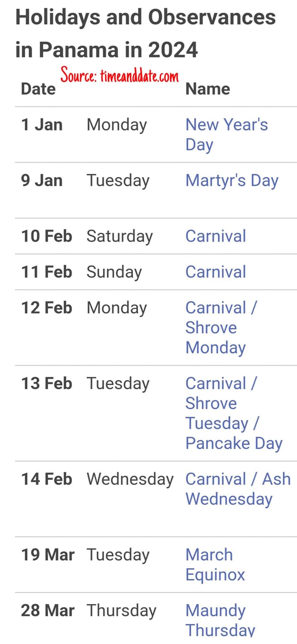Click the Carnival link for 10 Feb

point(215,236)
